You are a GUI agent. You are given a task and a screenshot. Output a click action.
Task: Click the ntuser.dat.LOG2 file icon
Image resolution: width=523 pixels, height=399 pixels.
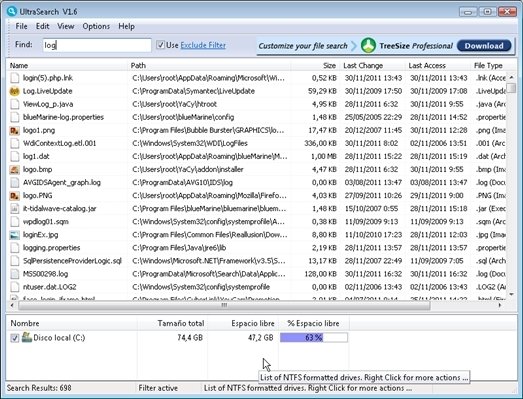(x=14, y=287)
